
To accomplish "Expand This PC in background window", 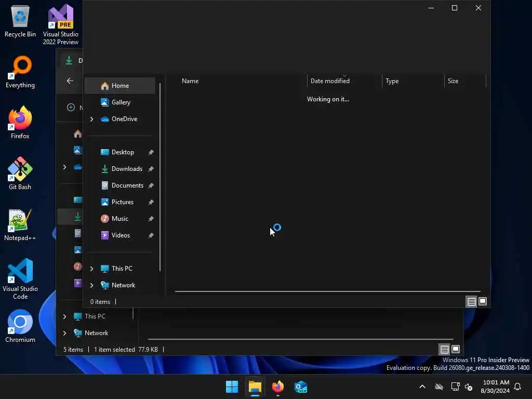I will 64,316.
